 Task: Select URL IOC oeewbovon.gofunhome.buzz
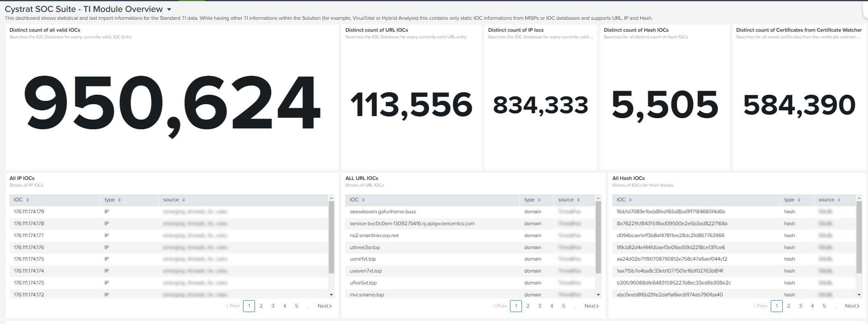point(383,212)
